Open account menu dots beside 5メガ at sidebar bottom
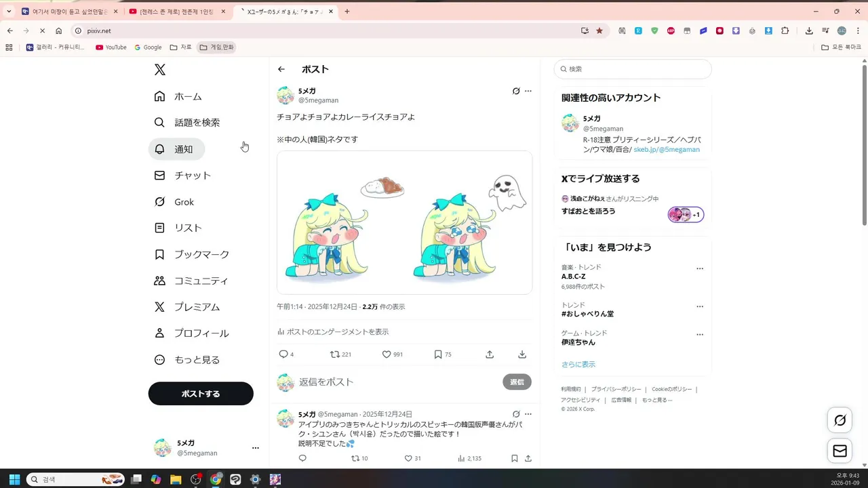 [x=256, y=448]
